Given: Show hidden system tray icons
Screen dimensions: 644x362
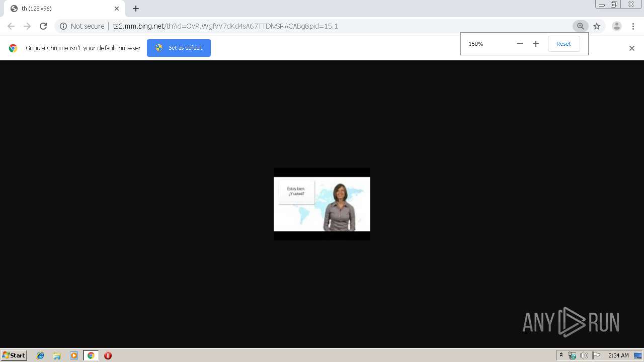Looking at the screenshot, I should pyautogui.click(x=561, y=355).
